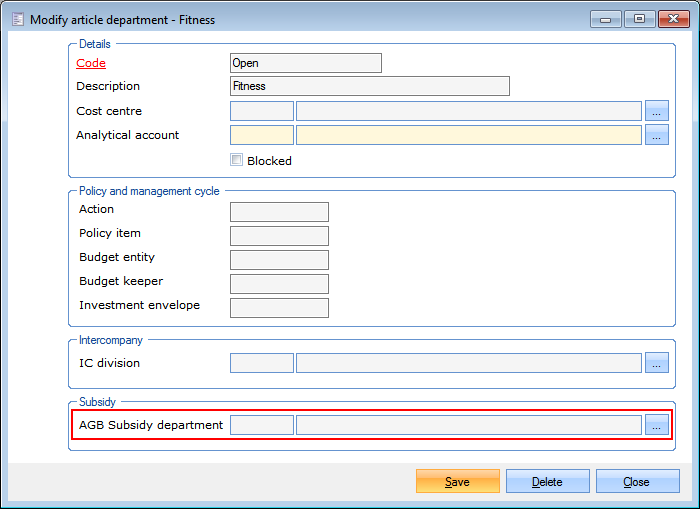The image size is (700, 509).
Task: Click into the Description text field
Action: [369, 86]
